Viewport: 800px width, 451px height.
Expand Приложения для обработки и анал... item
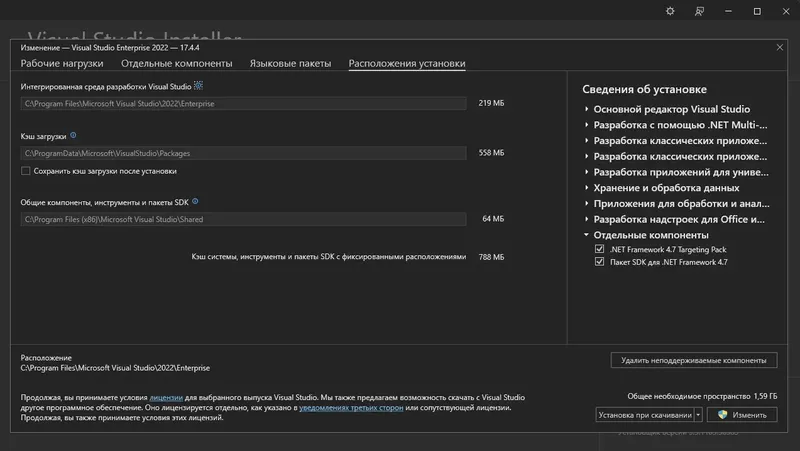tap(586, 204)
